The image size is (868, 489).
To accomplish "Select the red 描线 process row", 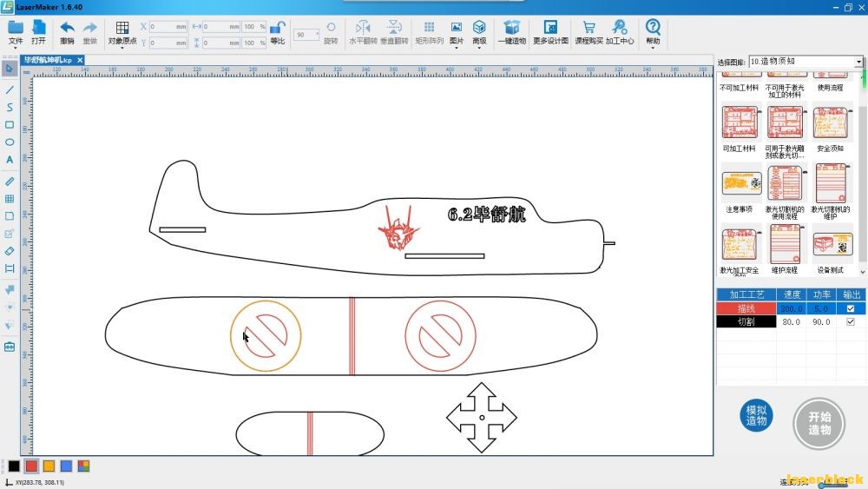I will [x=746, y=308].
